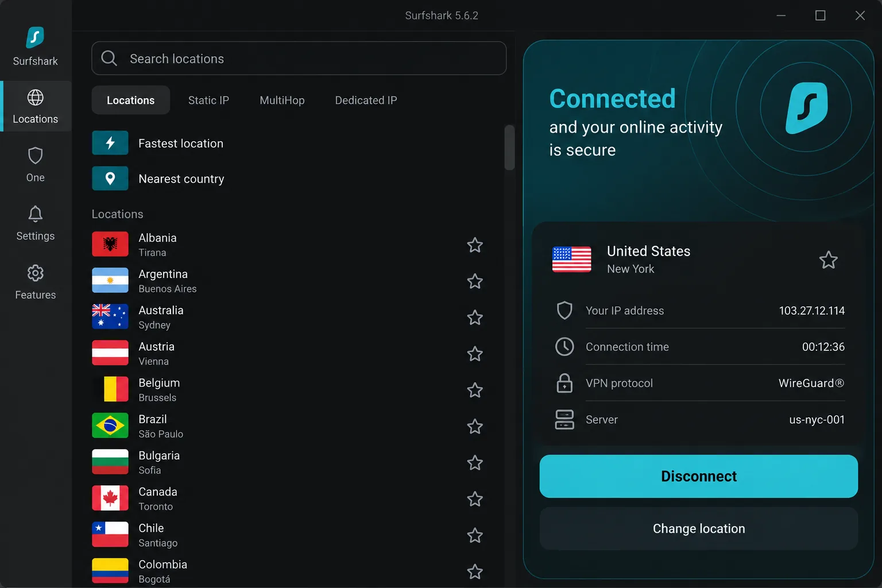Screen dimensions: 882x588
Task: Open Features with the gear icon
Action: click(36, 282)
